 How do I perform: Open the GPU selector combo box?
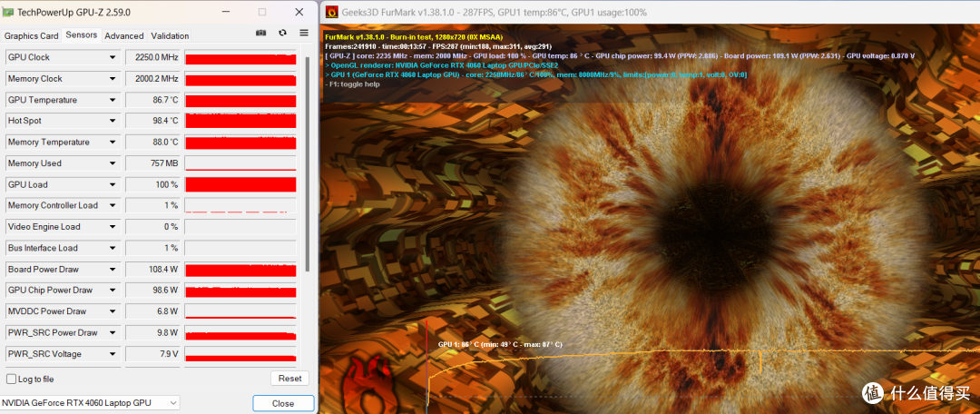[90, 403]
